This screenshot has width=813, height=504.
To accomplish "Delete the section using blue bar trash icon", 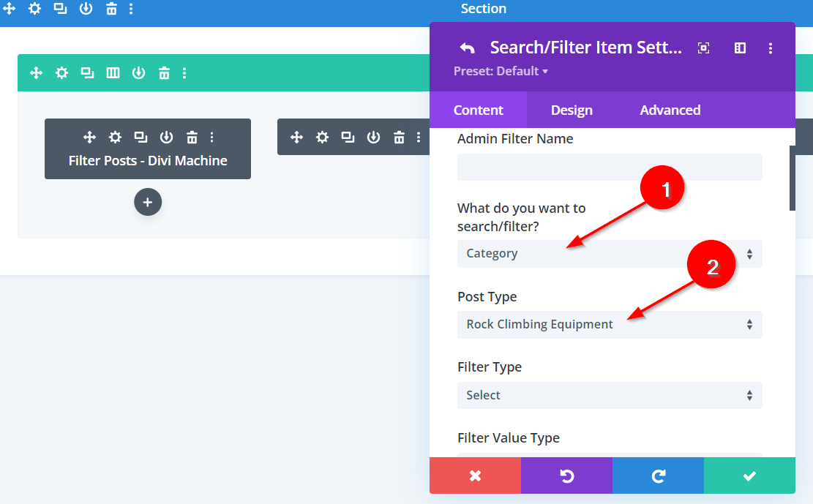I will 110,9.
